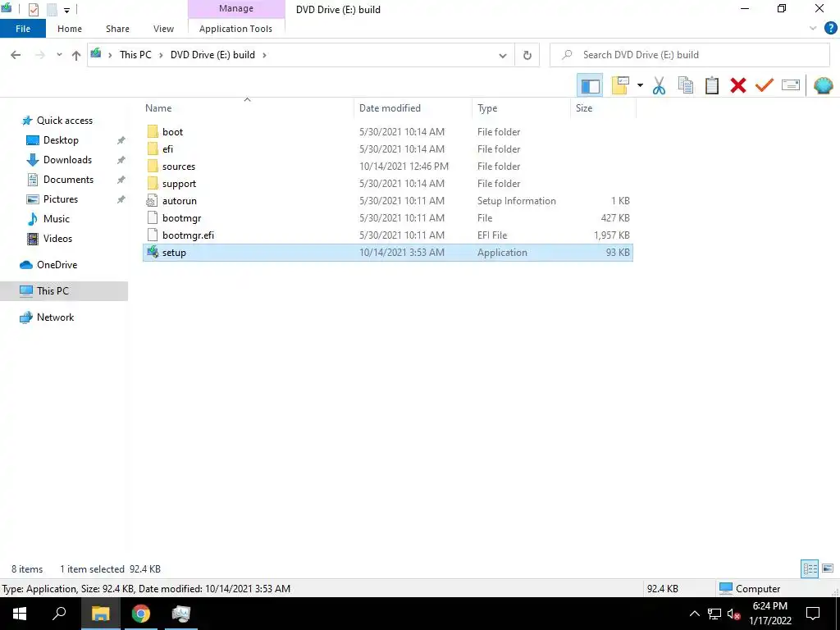Switch to the Home ribbon tab
Screen dimensions: 840x630
pos(70,29)
